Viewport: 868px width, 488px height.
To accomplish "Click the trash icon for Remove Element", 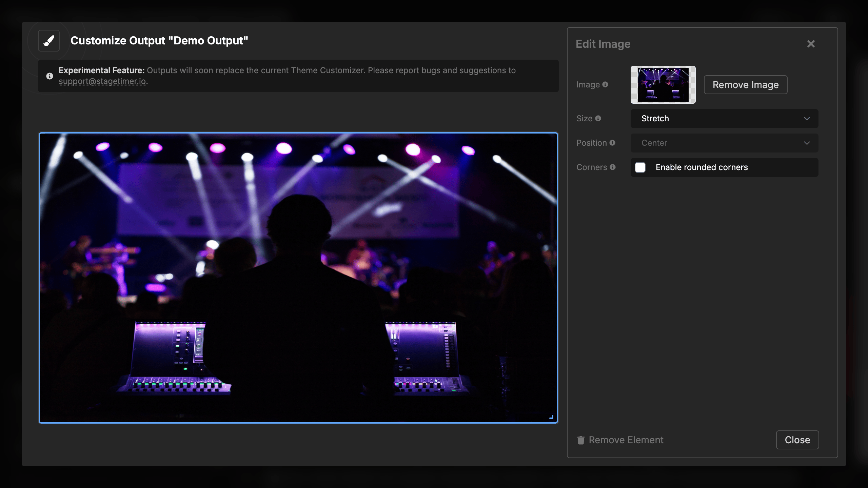I will click(x=581, y=440).
